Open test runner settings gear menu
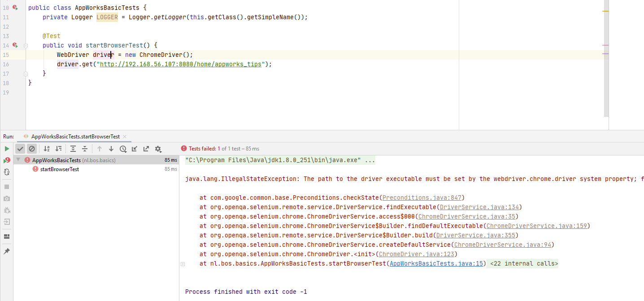The image size is (644, 301). coord(158,149)
